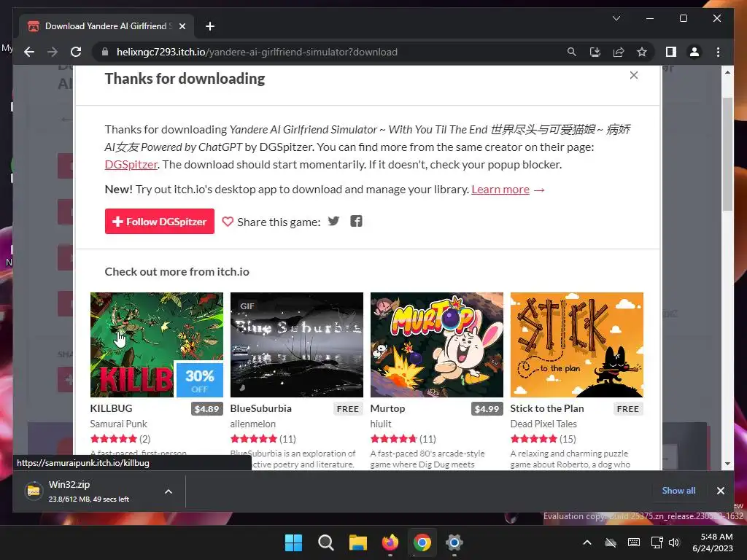
Task: Click the touch keyboard tray icon
Action: (x=634, y=542)
